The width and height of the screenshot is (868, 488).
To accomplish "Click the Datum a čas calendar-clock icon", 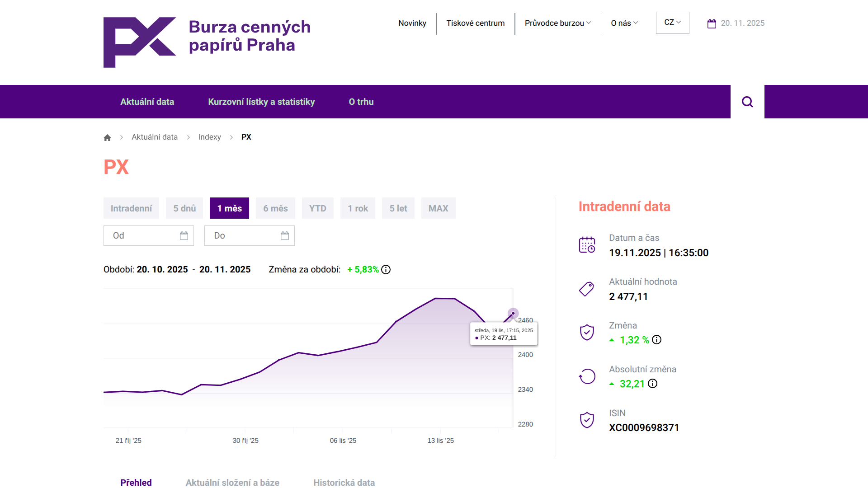I will coord(587,245).
